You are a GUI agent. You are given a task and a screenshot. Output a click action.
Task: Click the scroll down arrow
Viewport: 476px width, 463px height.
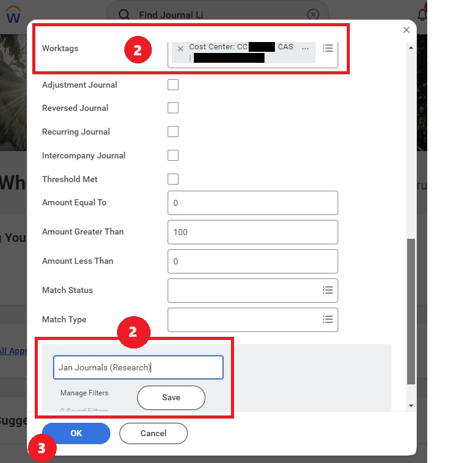(411, 406)
